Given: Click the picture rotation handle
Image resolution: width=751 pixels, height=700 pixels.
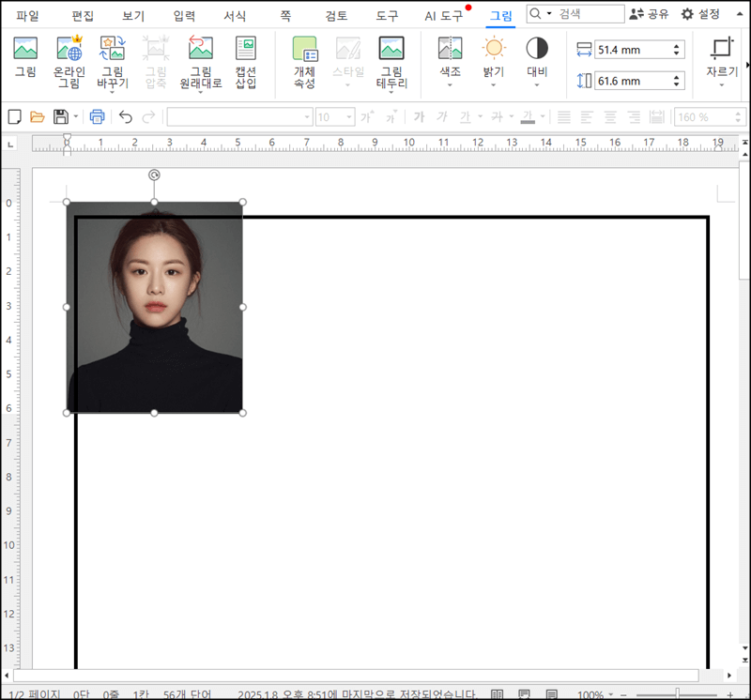Looking at the screenshot, I should tap(154, 175).
